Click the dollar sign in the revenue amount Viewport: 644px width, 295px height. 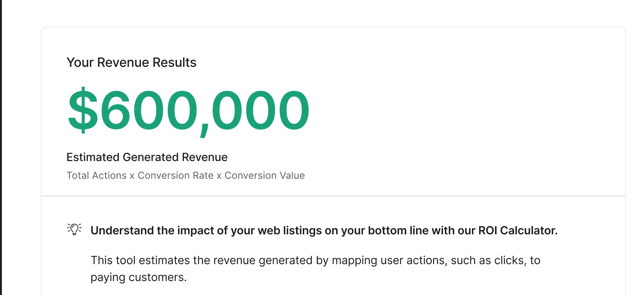point(83,110)
